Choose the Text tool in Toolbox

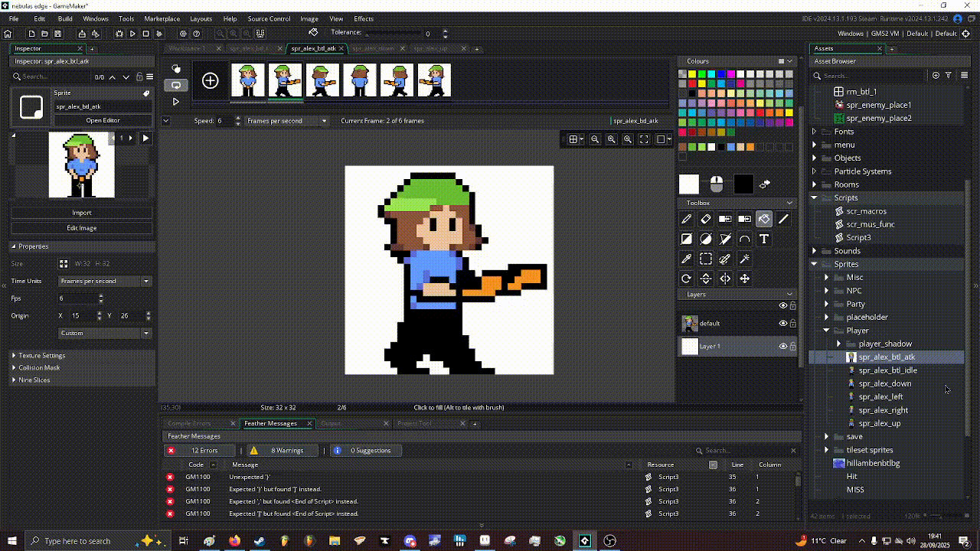(764, 240)
